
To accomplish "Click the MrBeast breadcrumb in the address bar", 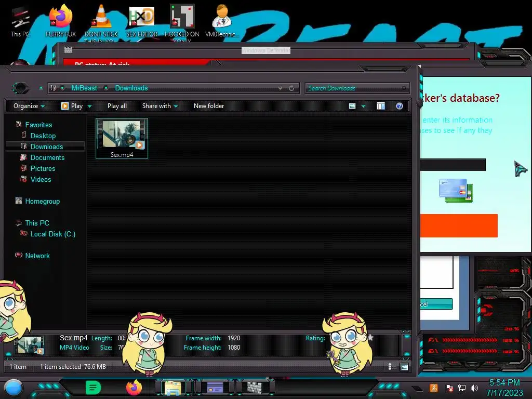I will point(84,88).
